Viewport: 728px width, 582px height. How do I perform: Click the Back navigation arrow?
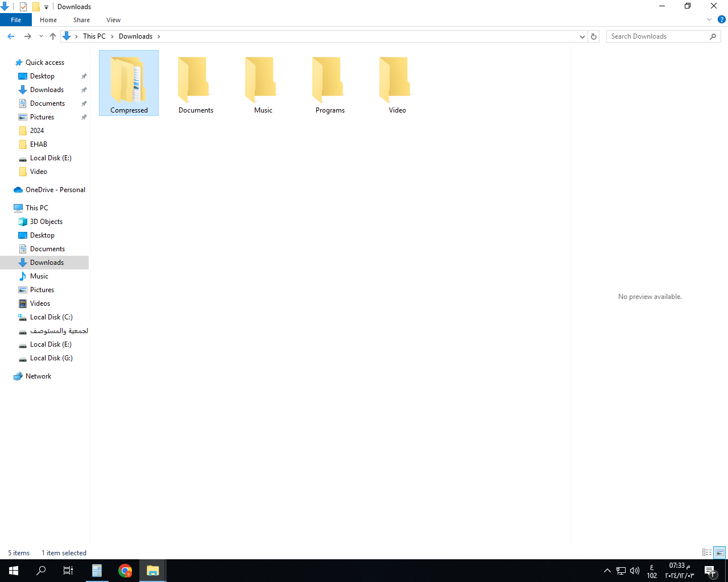click(11, 36)
